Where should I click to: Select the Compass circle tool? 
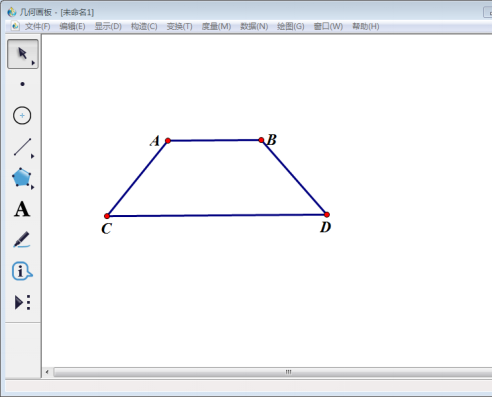[22, 116]
